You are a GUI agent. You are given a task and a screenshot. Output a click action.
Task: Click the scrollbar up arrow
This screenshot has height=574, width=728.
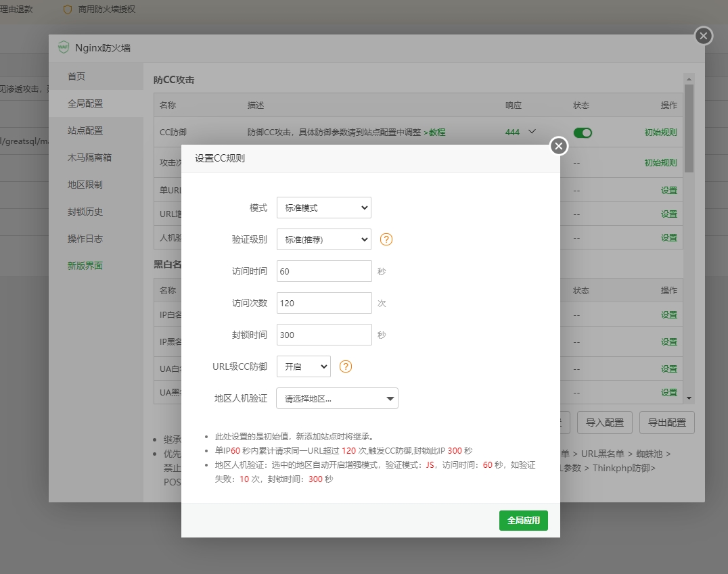click(689, 79)
